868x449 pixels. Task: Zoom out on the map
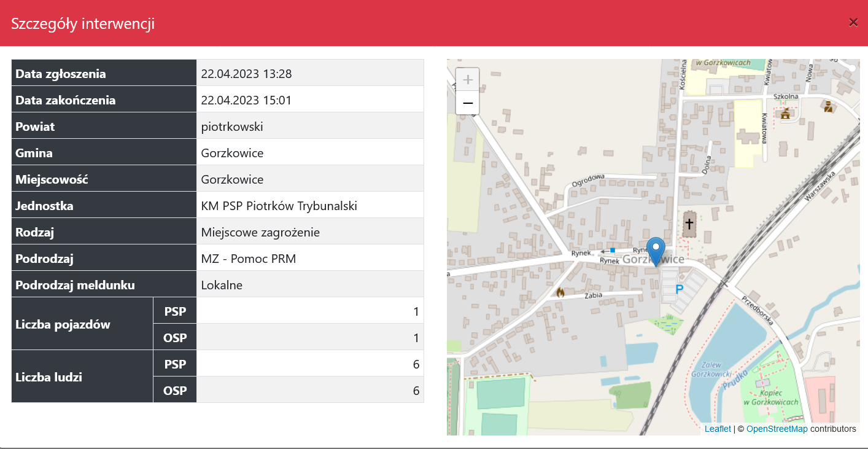coord(468,103)
